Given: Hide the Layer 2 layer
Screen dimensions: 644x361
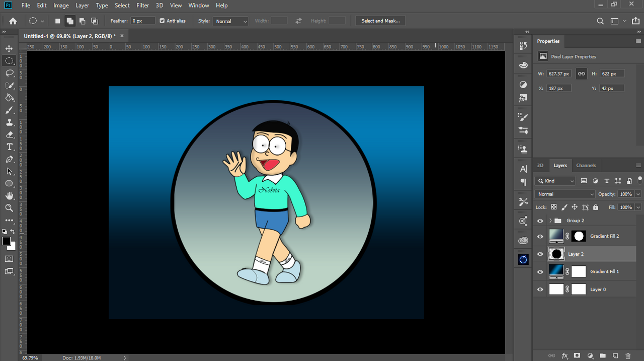Looking at the screenshot, I should tap(540, 254).
